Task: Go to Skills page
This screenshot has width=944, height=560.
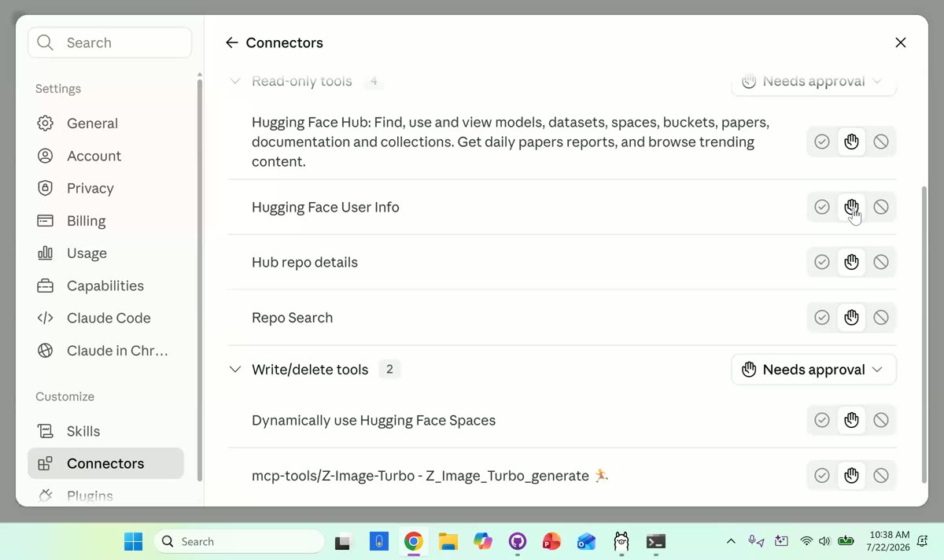Action: click(x=105, y=431)
